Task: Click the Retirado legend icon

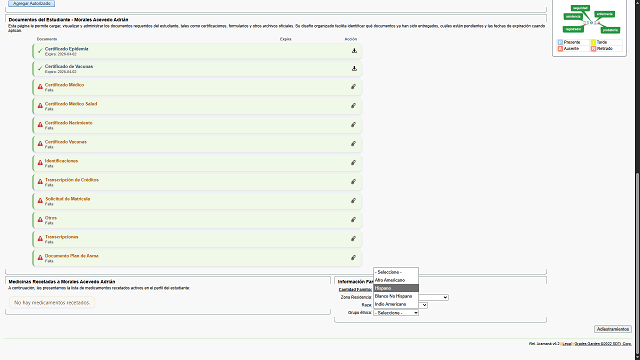Action: tap(593, 49)
